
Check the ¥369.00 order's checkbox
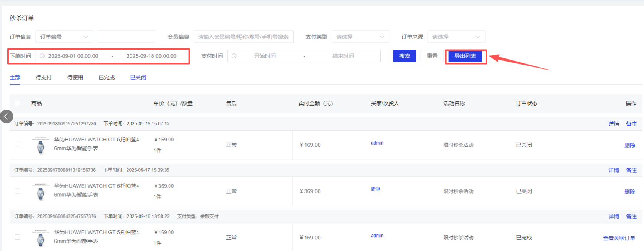18,191
